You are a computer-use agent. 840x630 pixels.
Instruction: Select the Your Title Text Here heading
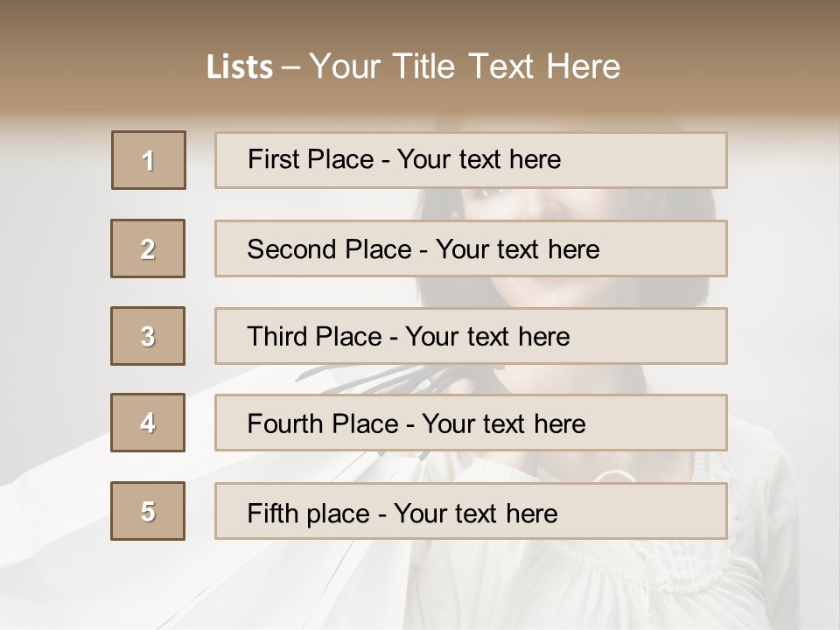[x=465, y=66]
